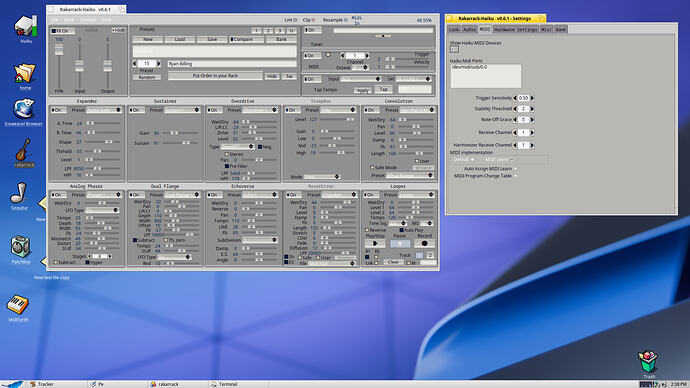Switch to the Misc settings tab
Viewport: 690px width, 388px height.
(x=546, y=29)
